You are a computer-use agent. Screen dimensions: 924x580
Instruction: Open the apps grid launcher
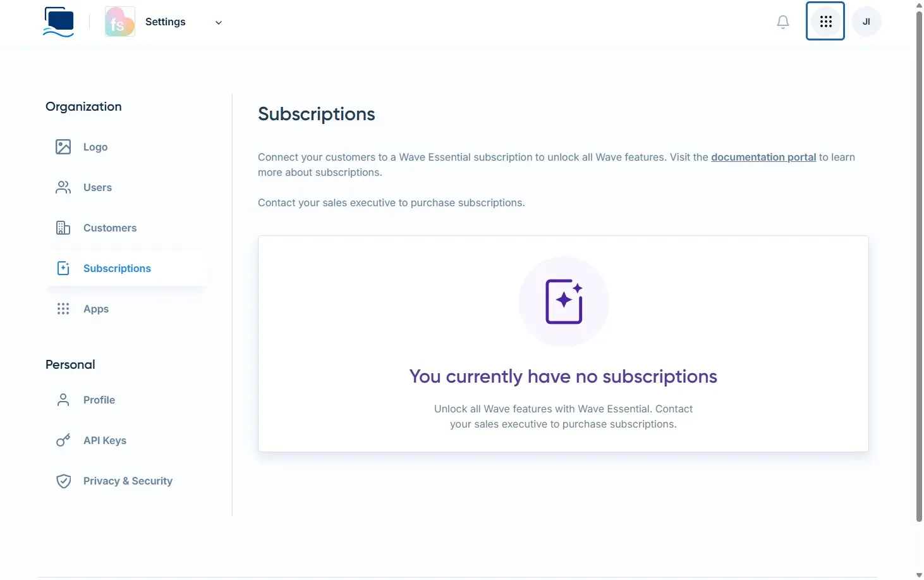tap(825, 22)
